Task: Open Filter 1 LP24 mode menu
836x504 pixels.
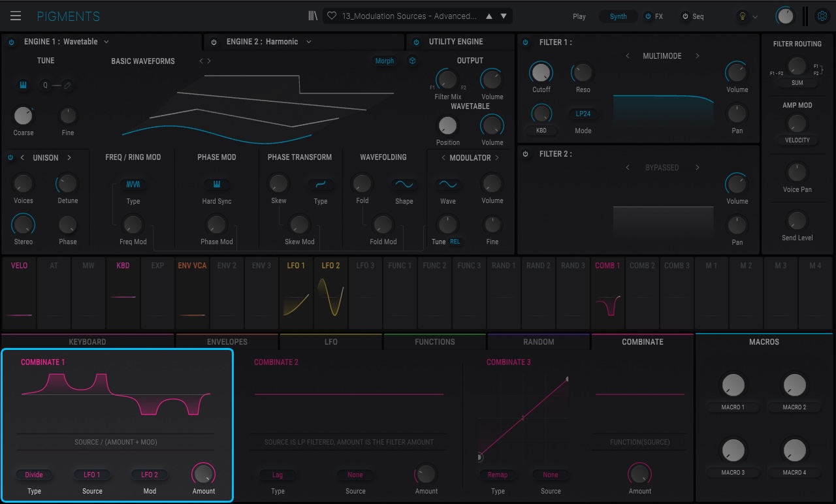Action: pyautogui.click(x=583, y=114)
